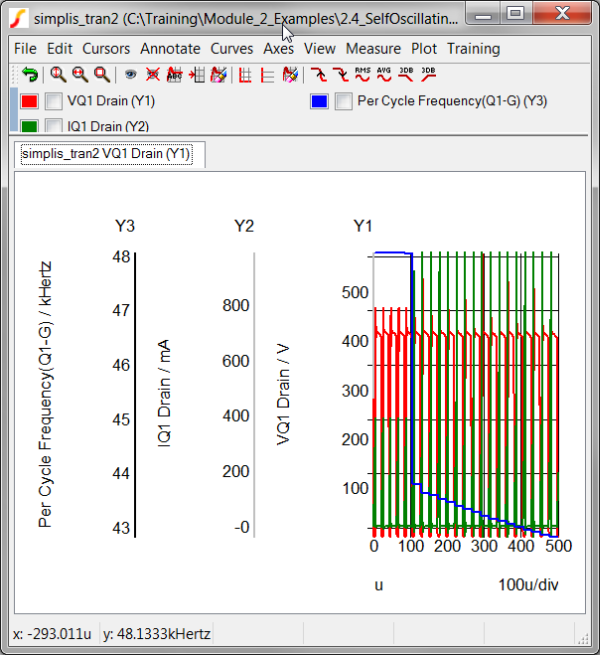Click the new axis icon
This screenshot has width=600, height=655.
click(267, 75)
